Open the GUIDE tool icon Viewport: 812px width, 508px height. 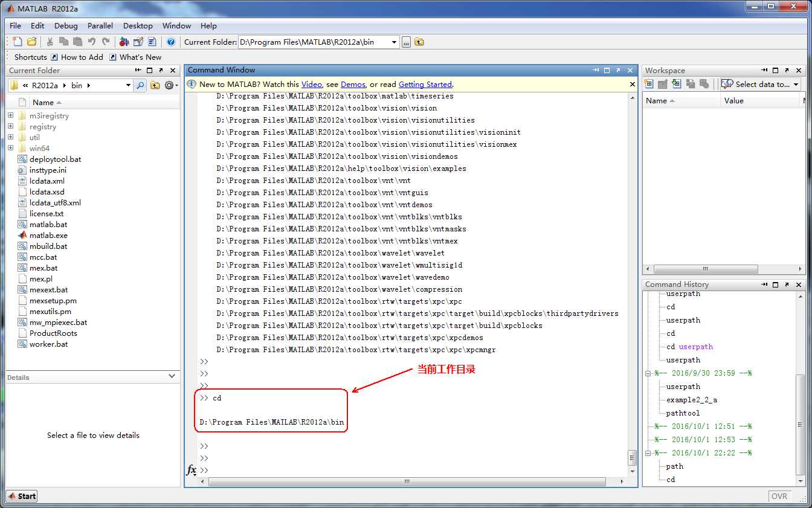pos(138,42)
